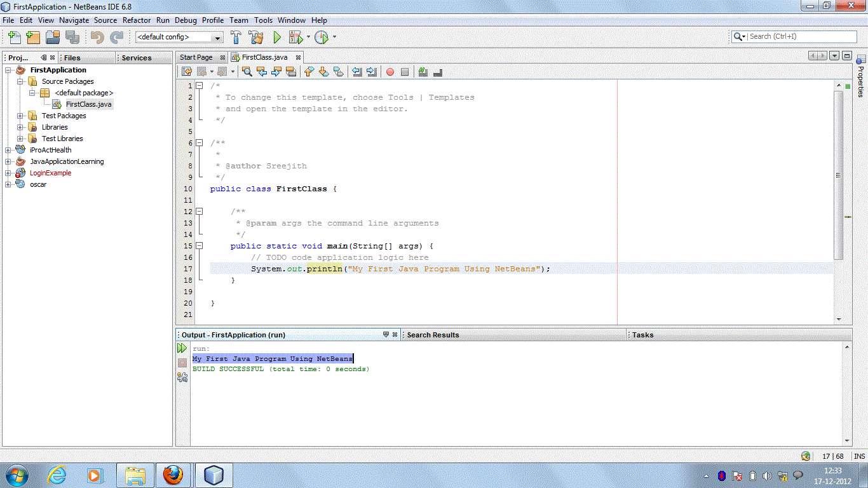Click the BUILD SUCCESSFUL output line
868x488 pixels.
point(281,369)
